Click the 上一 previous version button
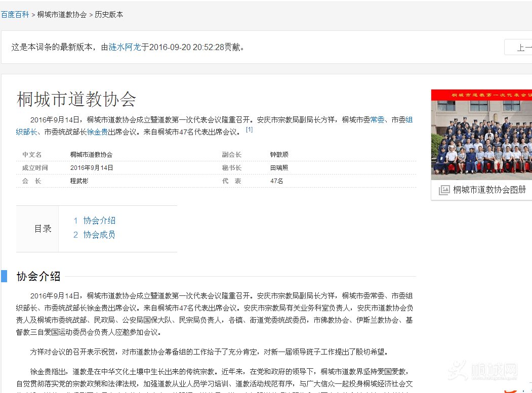The image size is (532, 393). pyautogui.click(x=521, y=48)
